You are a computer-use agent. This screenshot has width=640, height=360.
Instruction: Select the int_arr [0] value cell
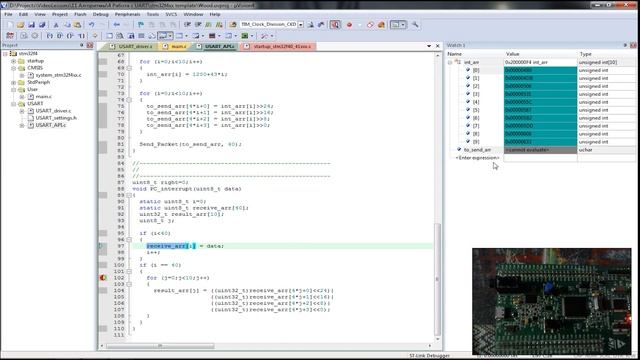click(x=540, y=70)
